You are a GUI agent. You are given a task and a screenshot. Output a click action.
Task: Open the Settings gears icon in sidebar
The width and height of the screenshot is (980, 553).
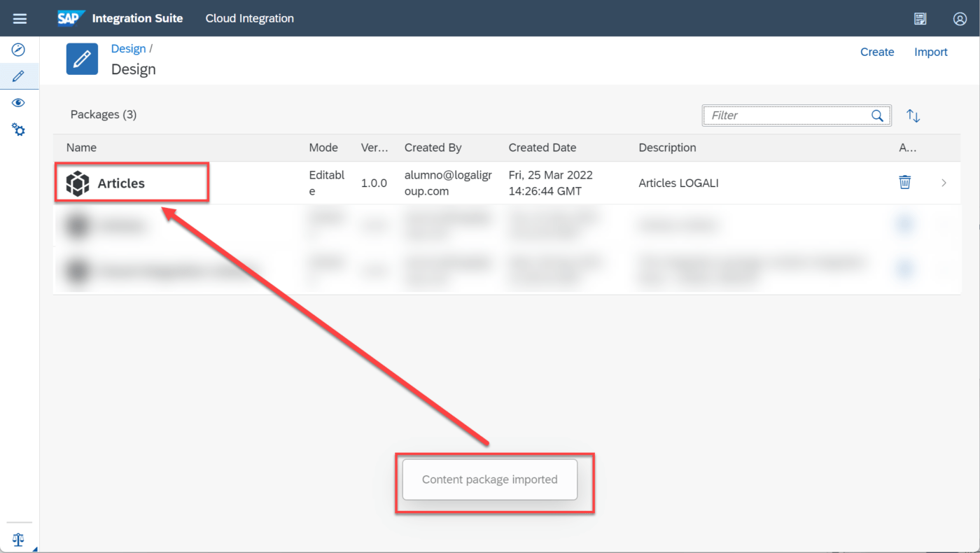click(x=19, y=129)
